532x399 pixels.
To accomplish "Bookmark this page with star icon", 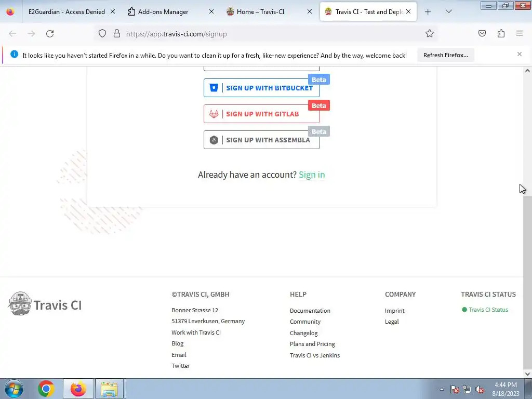I will click(430, 33).
